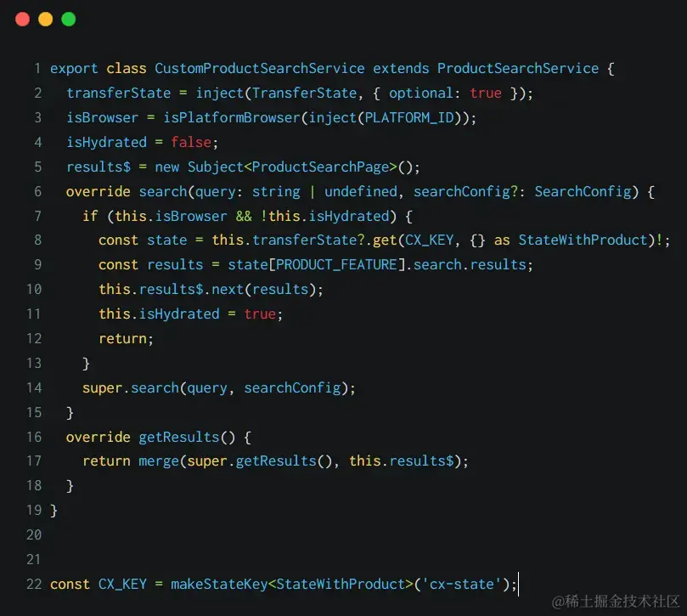Click override getResults method name
The image size is (687, 616).
click(x=179, y=437)
